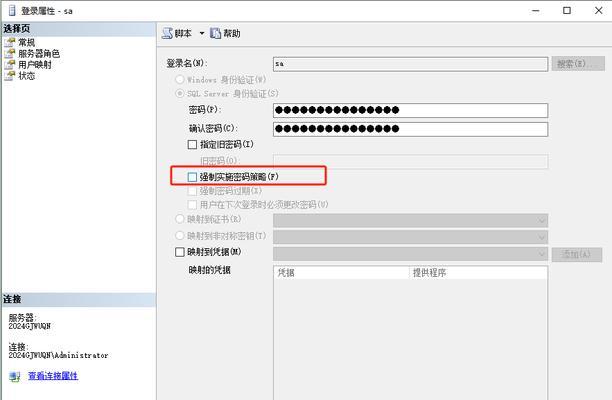Image resolution: width=612 pixels, height=400 pixels.
Task: Open the 查看连接属性 link
Action: (x=53, y=376)
